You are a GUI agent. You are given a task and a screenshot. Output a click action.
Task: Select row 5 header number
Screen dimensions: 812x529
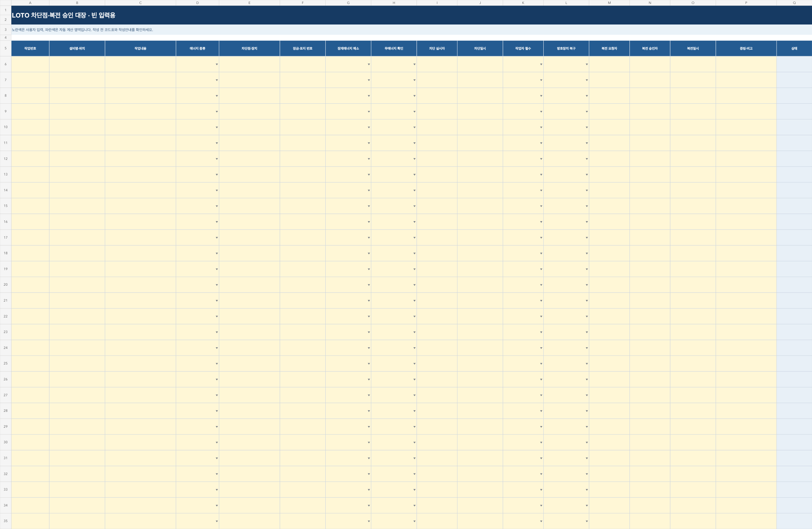[5, 48]
